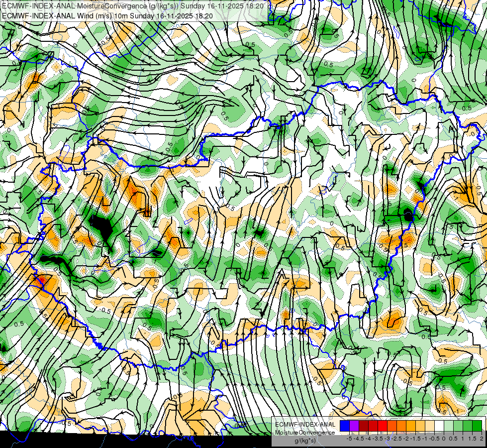Click the legend swatch between -3.5 and -3

point(383,426)
